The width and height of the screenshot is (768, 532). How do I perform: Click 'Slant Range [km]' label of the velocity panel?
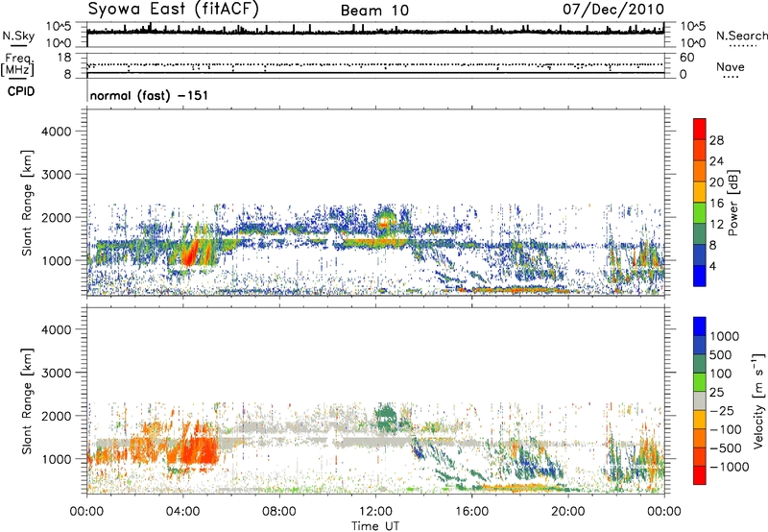coord(27,401)
